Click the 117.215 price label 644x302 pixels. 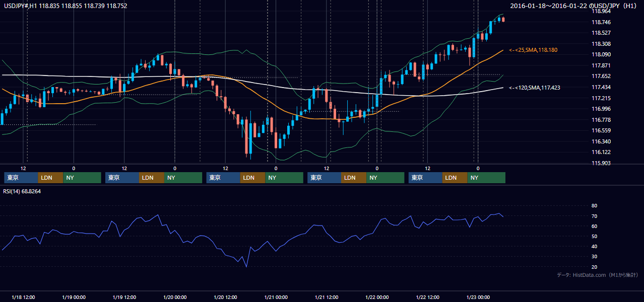601,98
